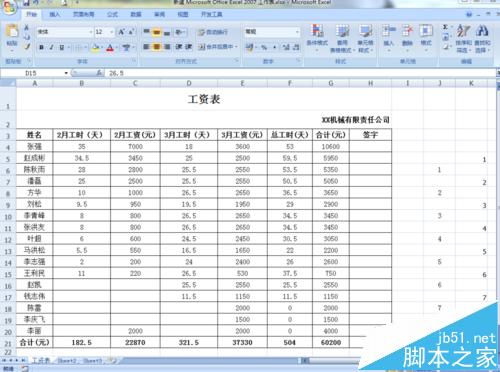
Task: Select row 15 header
Action: tap(8, 274)
